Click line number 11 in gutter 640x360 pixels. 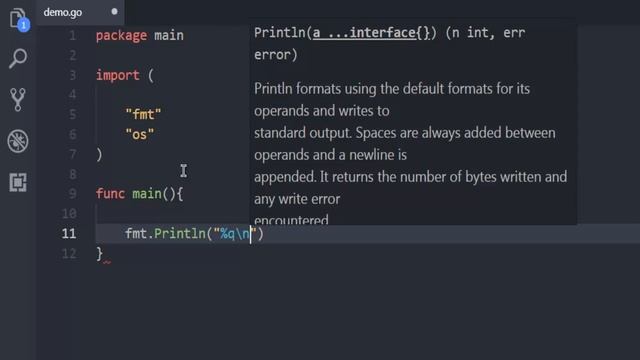tap(69, 233)
